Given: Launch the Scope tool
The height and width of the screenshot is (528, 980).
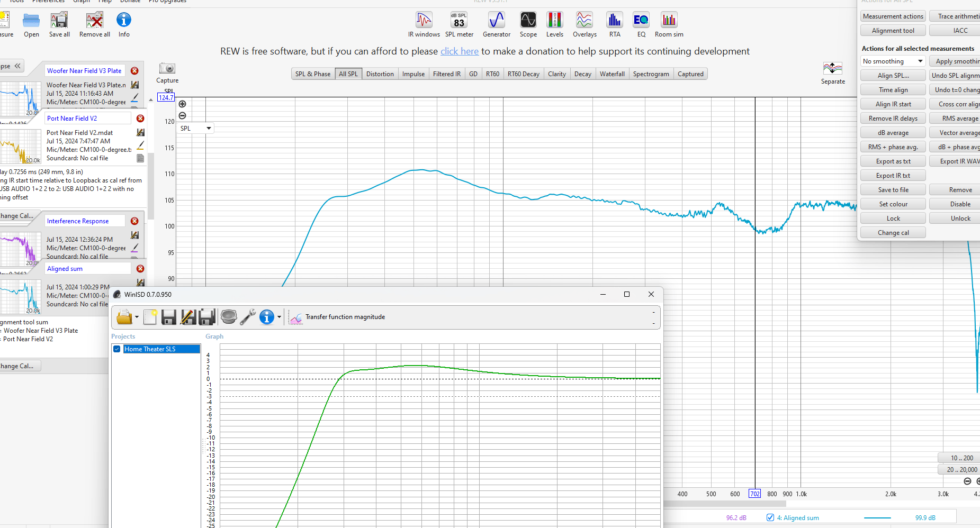Looking at the screenshot, I should (528, 24).
